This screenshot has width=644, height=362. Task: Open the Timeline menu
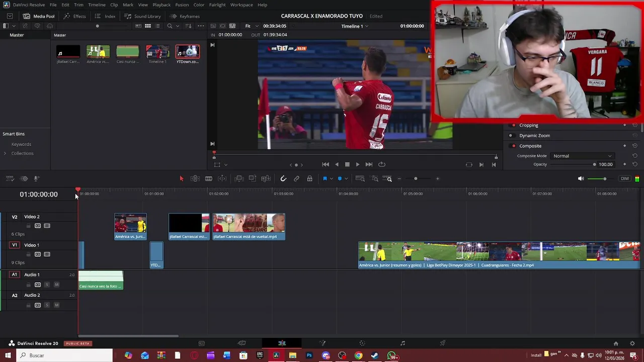97,5
